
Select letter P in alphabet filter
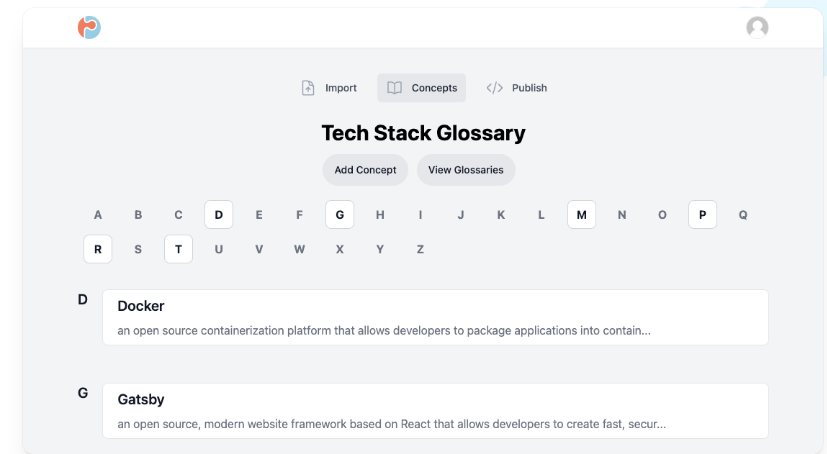pyautogui.click(x=702, y=215)
